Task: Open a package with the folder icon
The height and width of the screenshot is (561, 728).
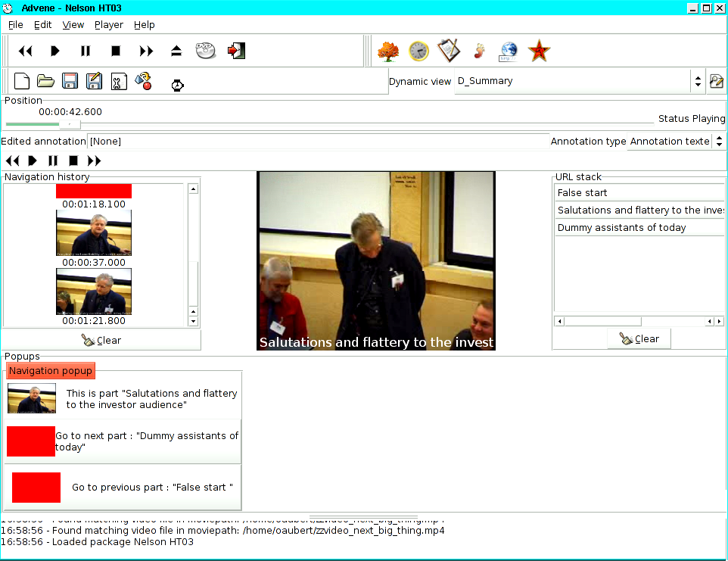Action: point(45,82)
